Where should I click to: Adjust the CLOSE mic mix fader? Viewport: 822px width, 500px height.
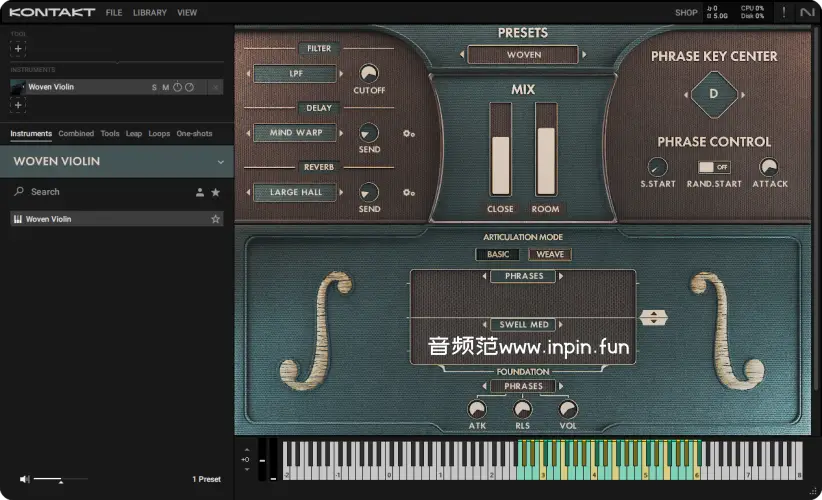tap(500, 150)
